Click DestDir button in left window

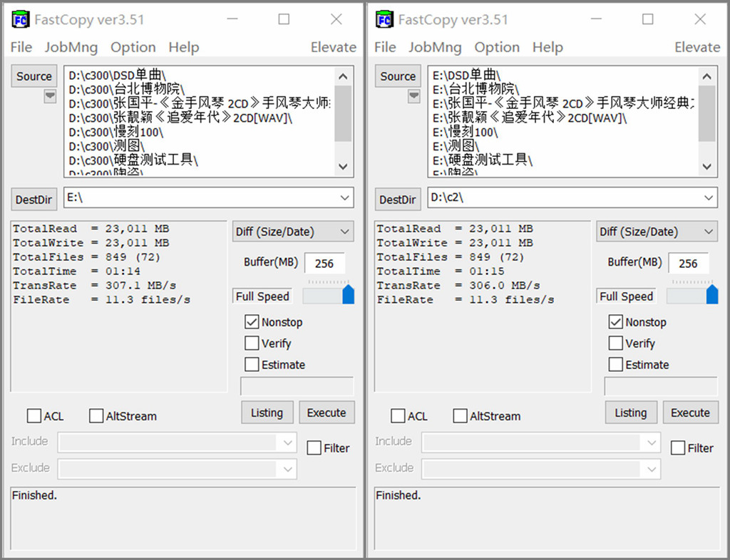[34, 199]
